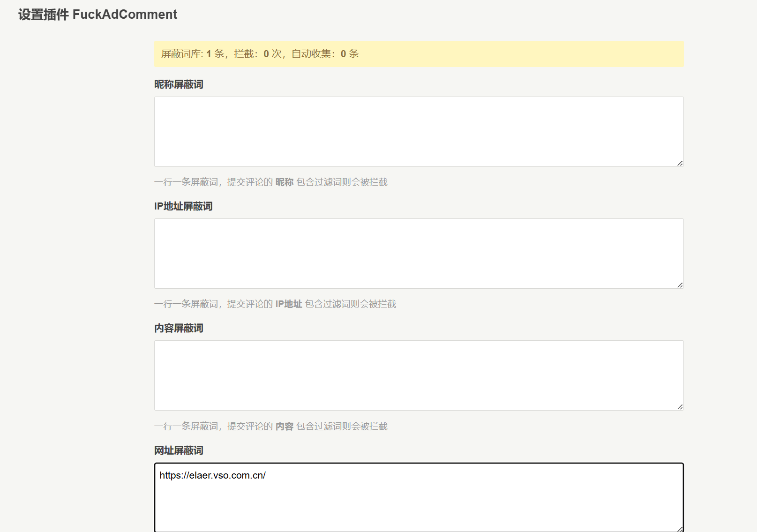Click the resize handle of 昵称屏蔽词 box

(x=680, y=163)
